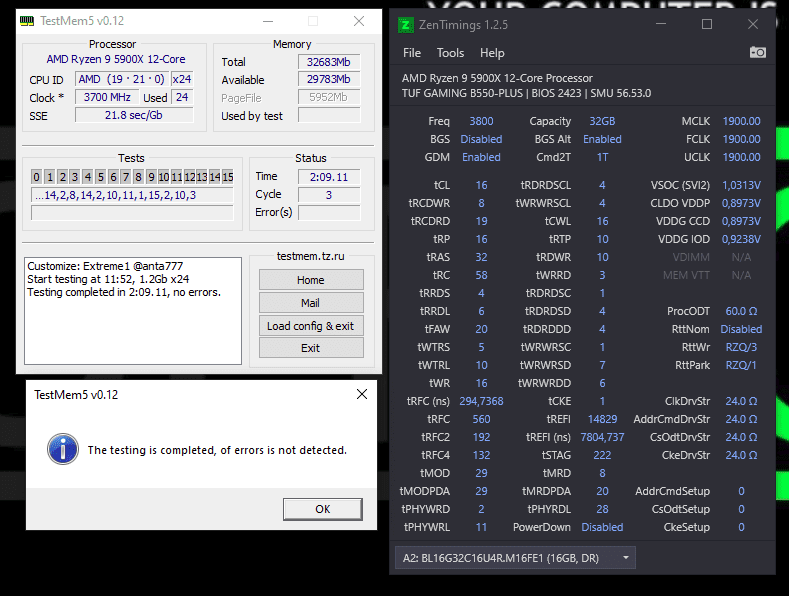Click the RttWr value RZQ/3
The height and width of the screenshot is (596, 789).
tap(741, 347)
